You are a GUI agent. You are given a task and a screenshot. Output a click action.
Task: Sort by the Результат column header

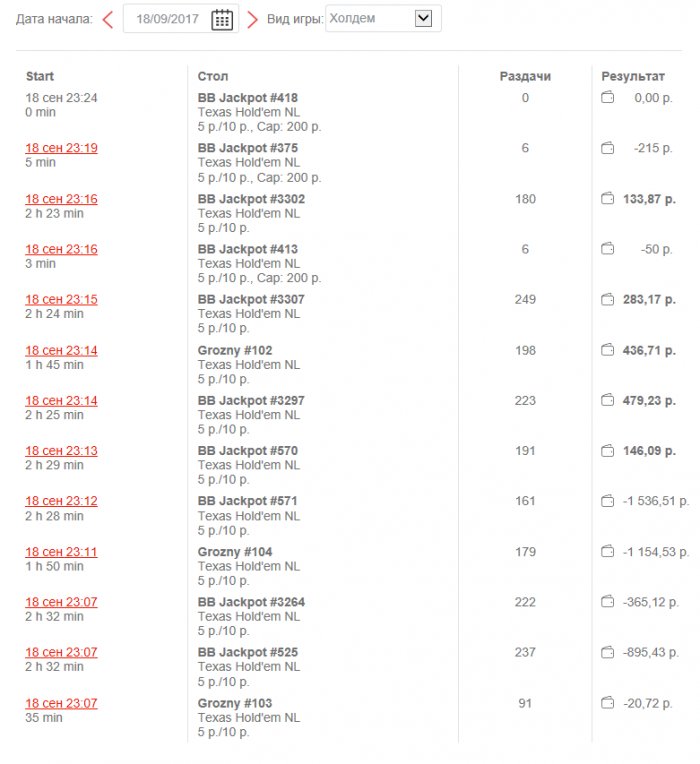633,76
